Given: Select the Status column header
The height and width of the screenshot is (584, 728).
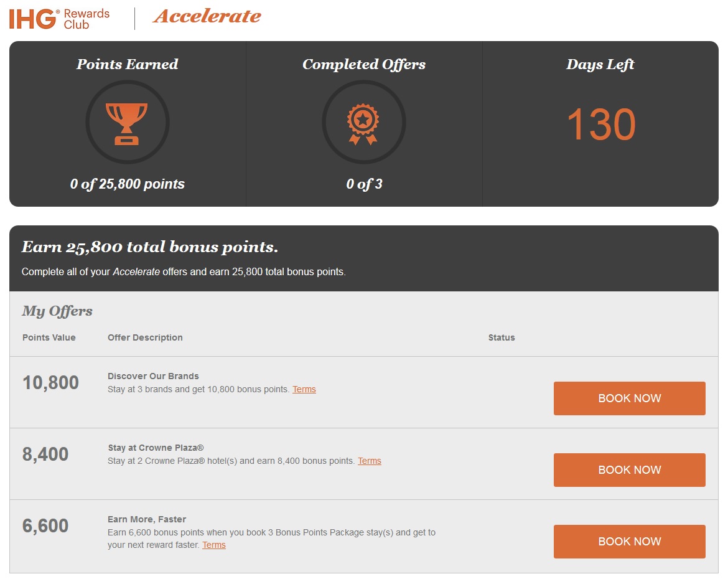Looking at the screenshot, I should click(x=502, y=338).
